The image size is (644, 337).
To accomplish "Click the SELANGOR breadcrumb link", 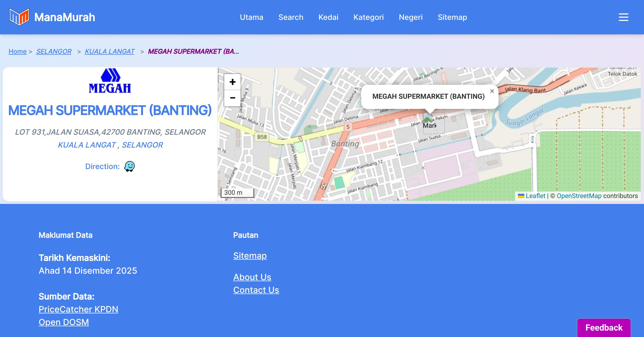I will (54, 51).
